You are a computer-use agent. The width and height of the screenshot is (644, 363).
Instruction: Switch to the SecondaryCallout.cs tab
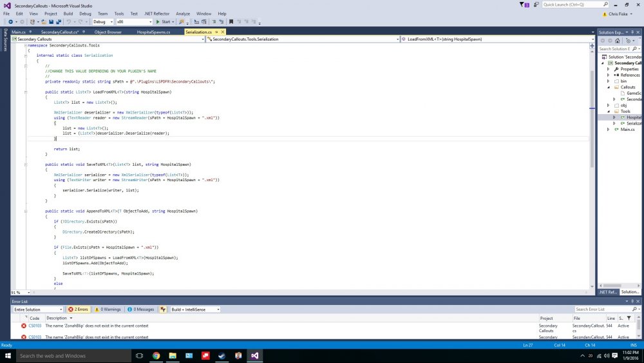click(59, 32)
